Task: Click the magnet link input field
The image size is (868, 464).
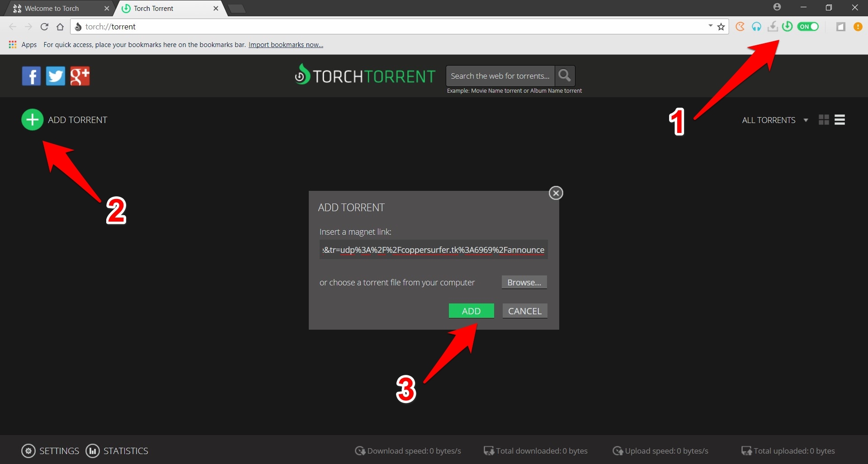Action: [434, 250]
